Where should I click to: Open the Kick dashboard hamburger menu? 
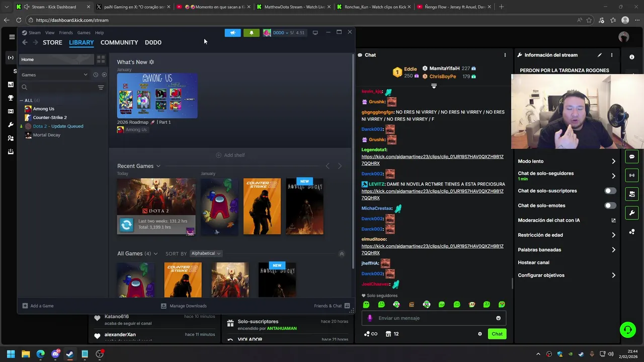[x=12, y=37]
